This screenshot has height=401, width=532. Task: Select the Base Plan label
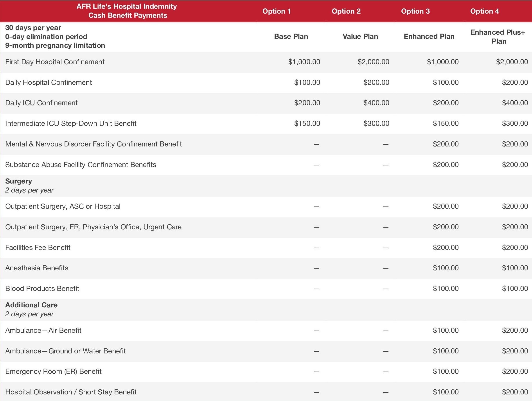point(291,36)
